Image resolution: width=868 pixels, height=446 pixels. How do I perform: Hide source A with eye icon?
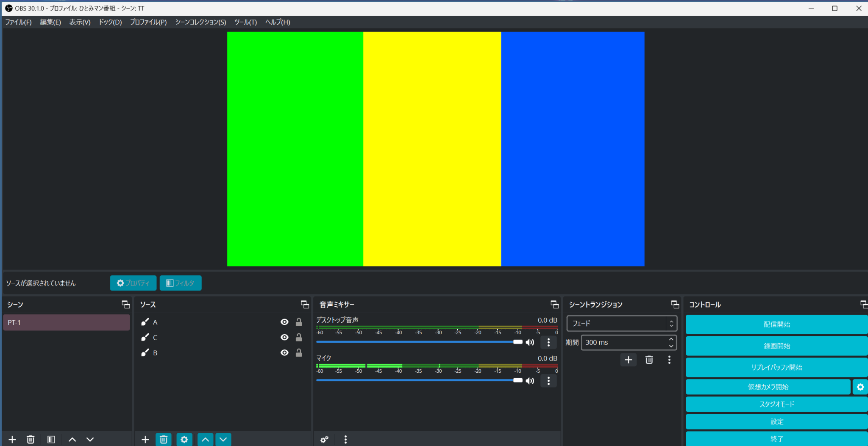(284, 322)
